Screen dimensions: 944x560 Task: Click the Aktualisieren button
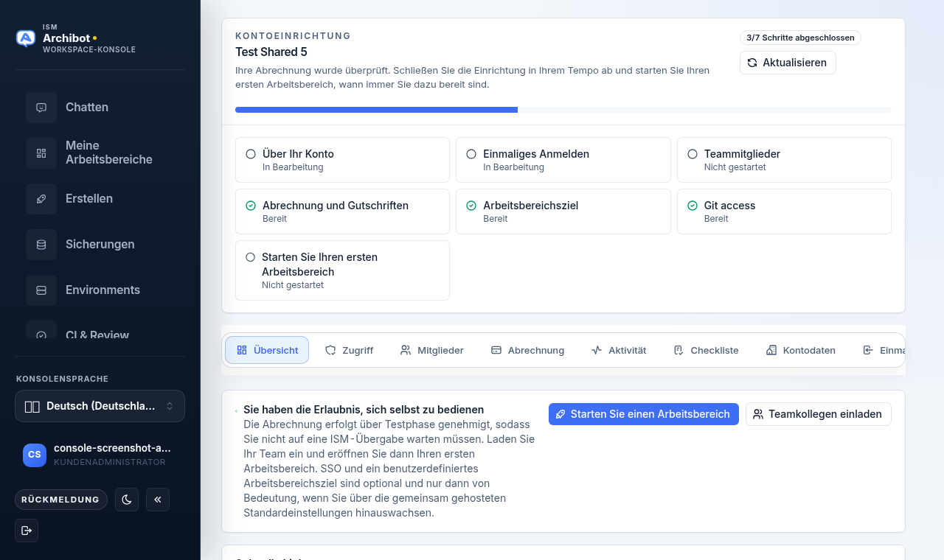788,63
